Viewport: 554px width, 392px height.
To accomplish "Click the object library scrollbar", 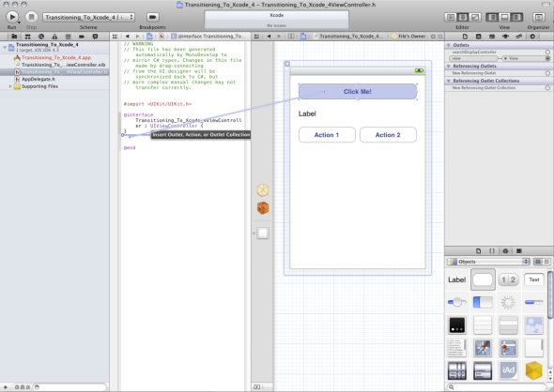I will coord(550,294).
